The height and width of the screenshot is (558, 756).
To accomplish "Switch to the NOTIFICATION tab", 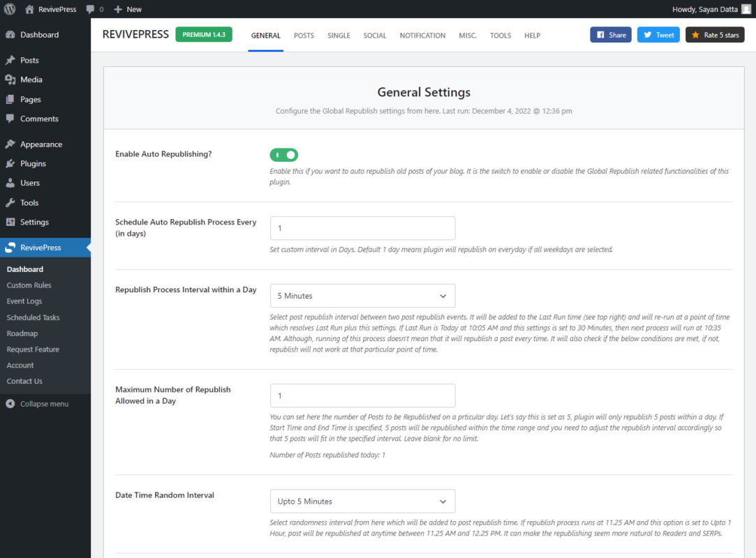I will click(422, 35).
